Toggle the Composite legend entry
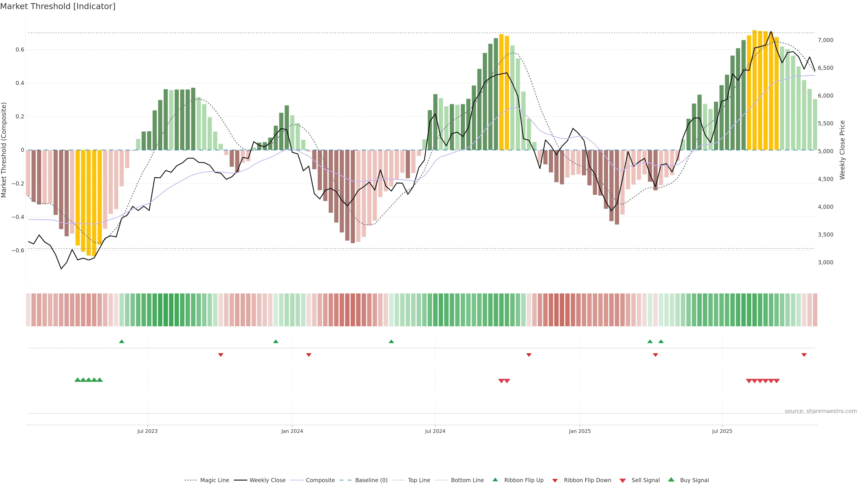The width and height of the screenshot is (868, 488). (x=320, y=480)
